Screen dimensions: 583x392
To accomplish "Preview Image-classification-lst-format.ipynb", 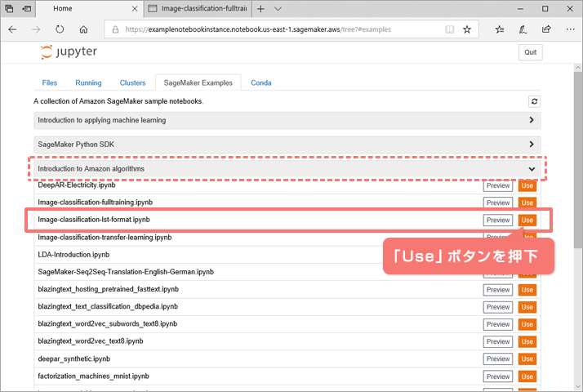I will coord(498,220).
